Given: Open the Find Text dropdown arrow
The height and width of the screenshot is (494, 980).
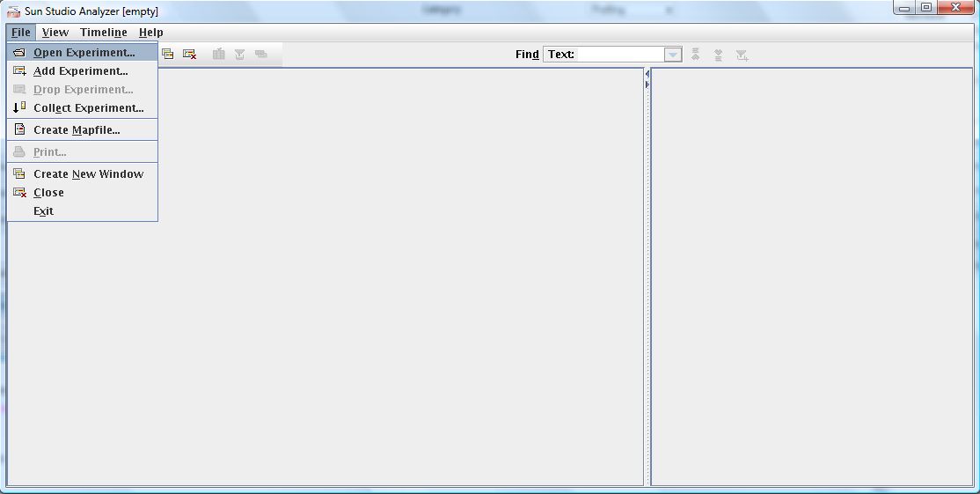Looking at the screenshot, I should [672, 55].
